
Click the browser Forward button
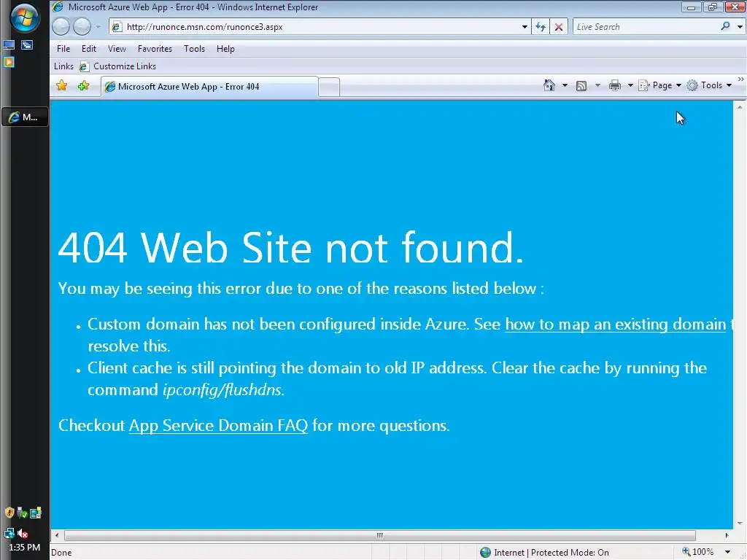[82, 27]
